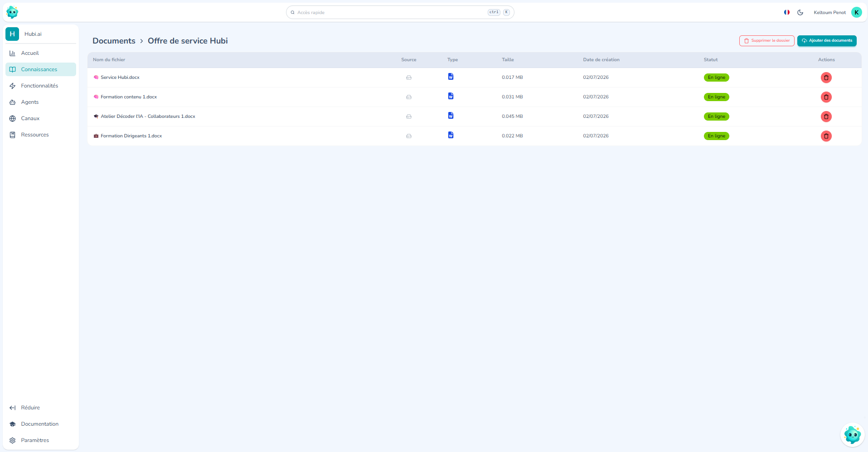
Task: Open Fonctionnalités in the sidebar
Action: click(41, 86)
